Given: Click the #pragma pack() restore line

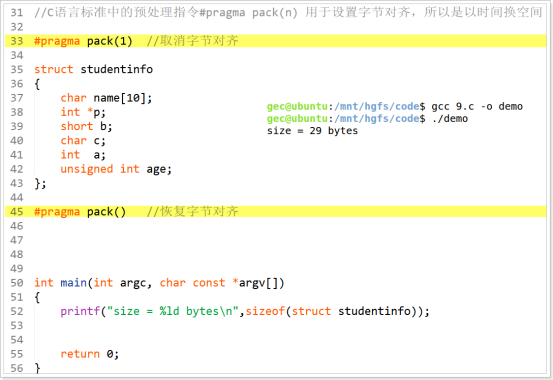Looking at the screenshot, I should (x=276, y=212).
